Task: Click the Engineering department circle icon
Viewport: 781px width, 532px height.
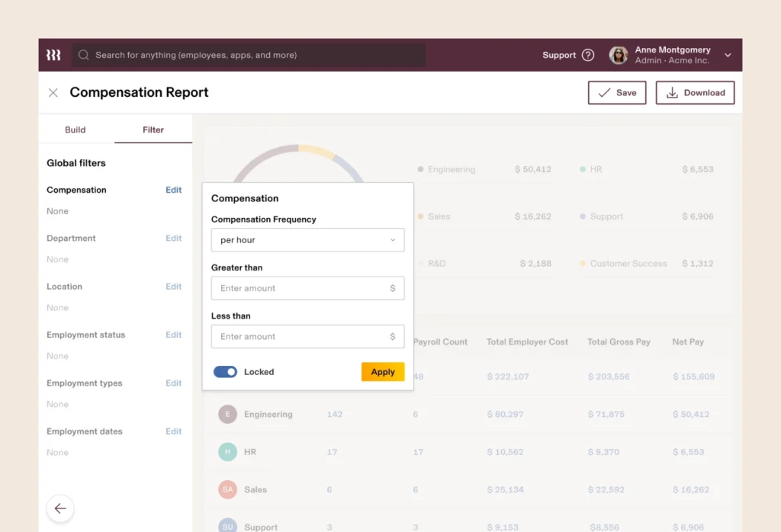Action: [x=227, y=414]
